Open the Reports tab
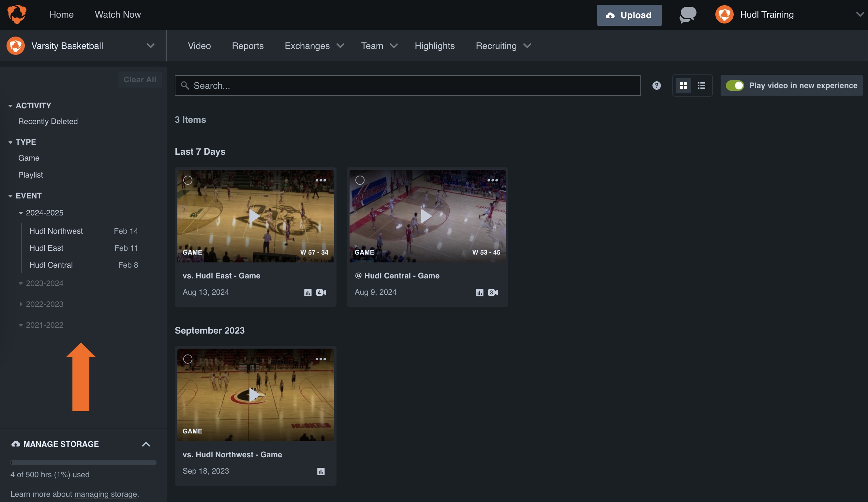Image resolution: width=868 pixels, height=502 pixels. pos(248,45)
